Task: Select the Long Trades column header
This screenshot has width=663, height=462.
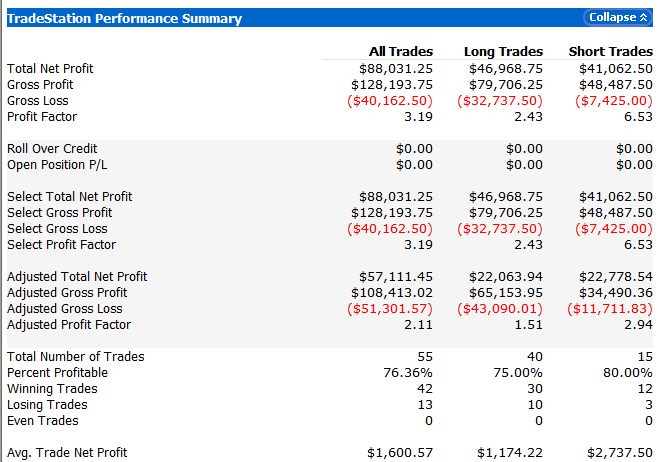Action: (x=503, y=51)
